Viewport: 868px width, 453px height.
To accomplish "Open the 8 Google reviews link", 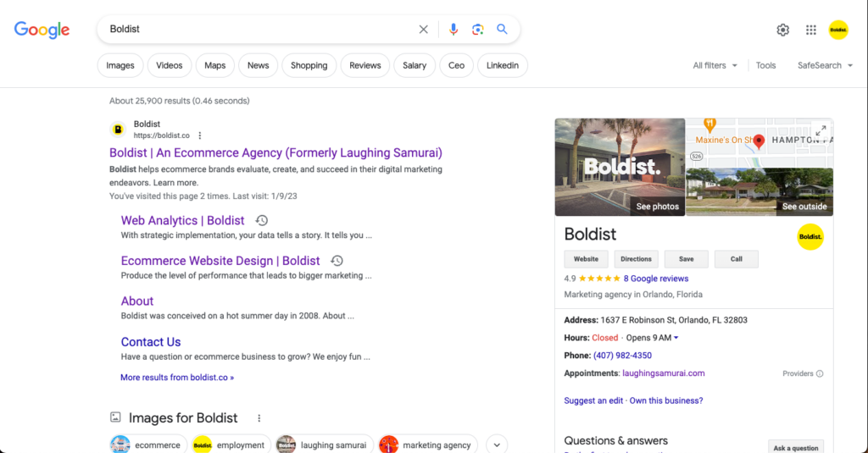I will pyautogui.click(x=656, y=279).
